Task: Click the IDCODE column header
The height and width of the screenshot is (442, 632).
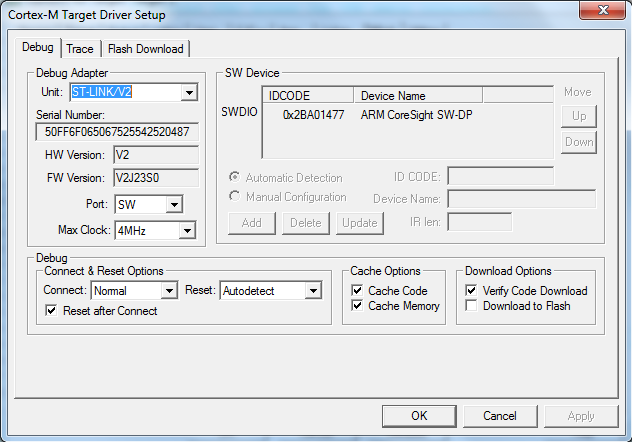Action: (309, 95)
